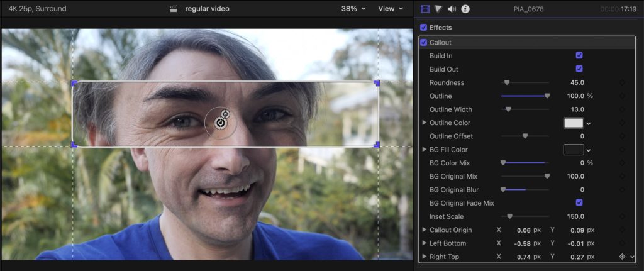Click the BG Original Mix value 100.0
This screenshot has width=644, height=271.
coord(575,176)
